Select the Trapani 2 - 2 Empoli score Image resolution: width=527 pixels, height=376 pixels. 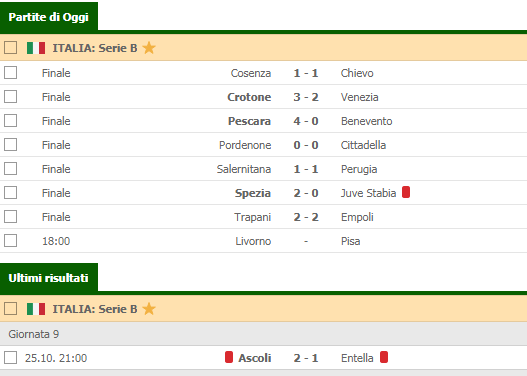306,217
